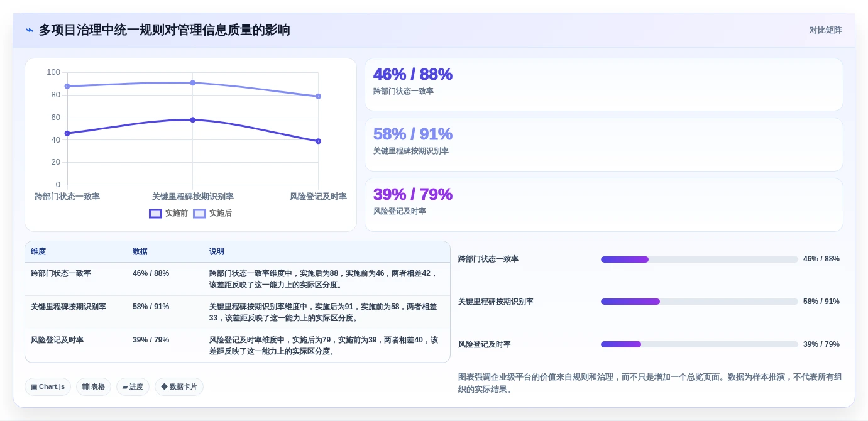Click the 46% / 88% table cell
Image resolution: width=868 pixels, height=421 pixels.
click(x=151, y=273)
